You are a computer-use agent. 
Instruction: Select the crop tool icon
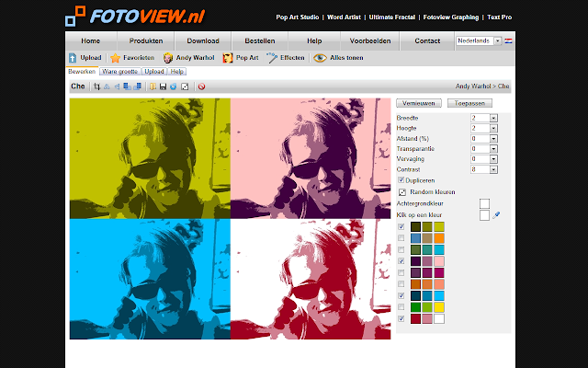tap(97, 86)
